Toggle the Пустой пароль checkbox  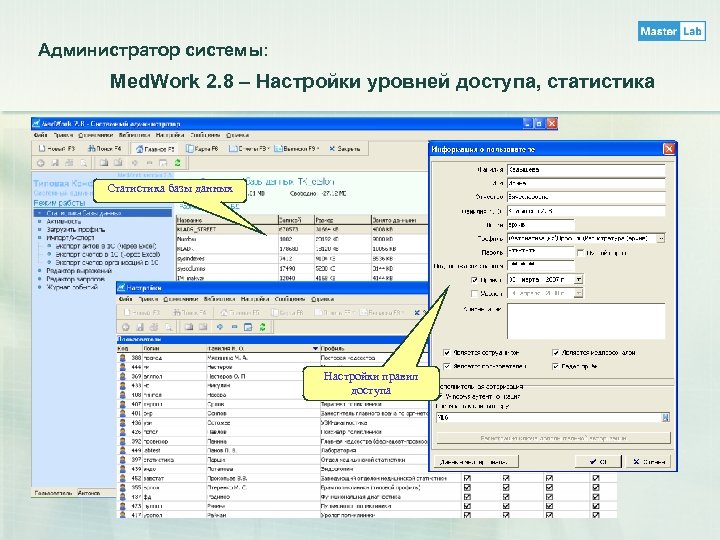point(580,253)
